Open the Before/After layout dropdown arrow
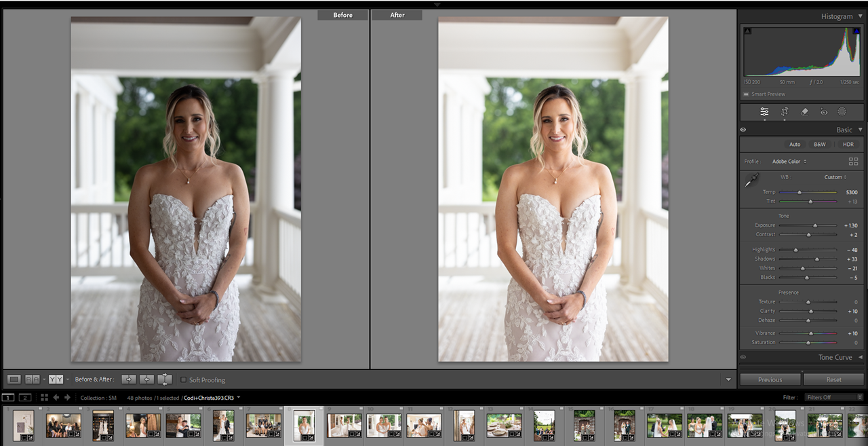This screenshot has width=868, height=446. (68, 379)
